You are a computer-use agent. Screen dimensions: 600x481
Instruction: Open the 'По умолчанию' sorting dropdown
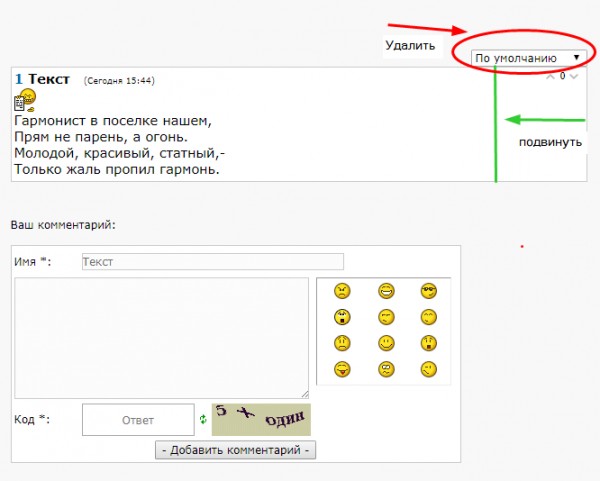(x=528, y=58)
